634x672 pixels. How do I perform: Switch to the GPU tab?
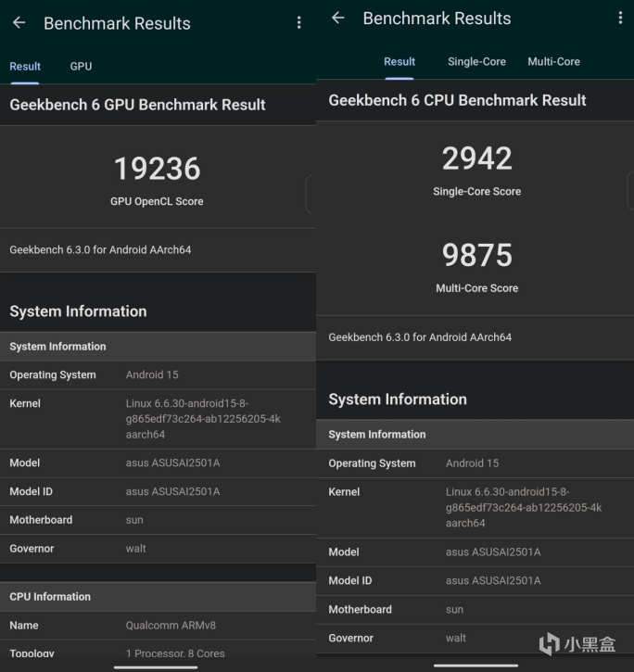point(81,67)
